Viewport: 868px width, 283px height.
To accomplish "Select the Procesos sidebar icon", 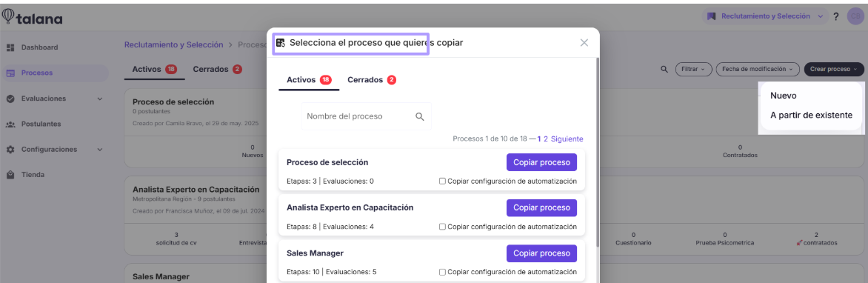I will tap(10, 73).
